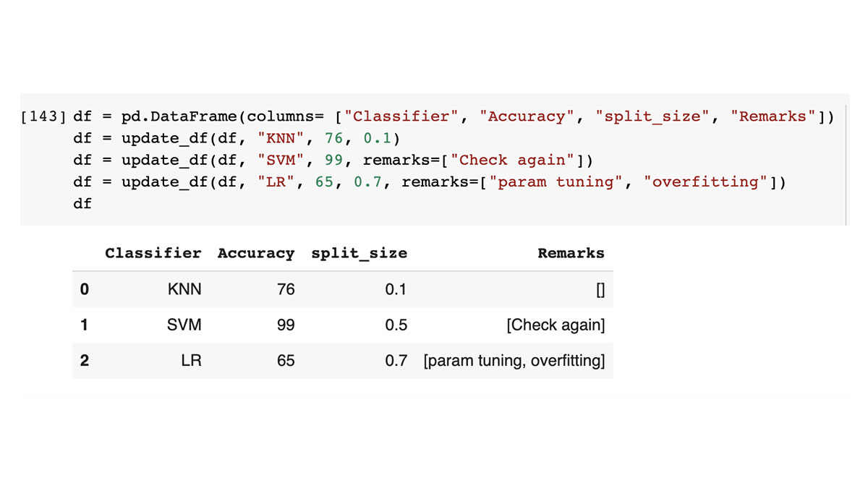The image size is (868, 488).
Task: Place cursor on the last line df
Action: click(x=82, y=204)
